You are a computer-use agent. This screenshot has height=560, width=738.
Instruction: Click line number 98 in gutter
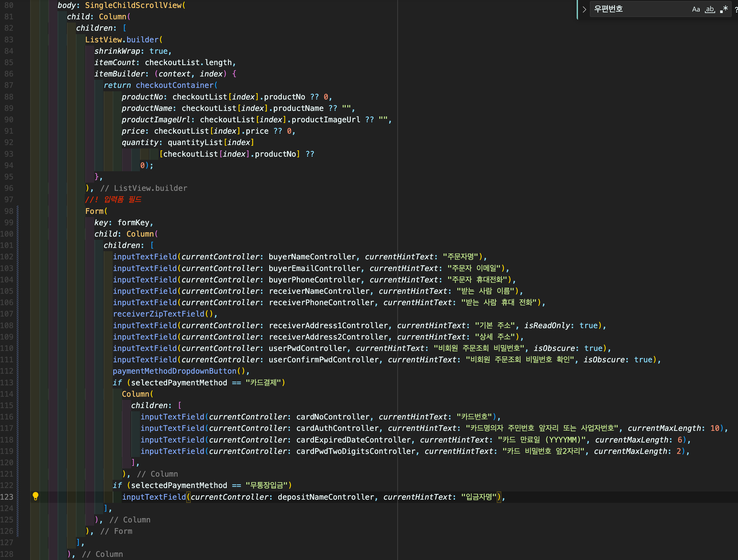click(x=9, y=211)
